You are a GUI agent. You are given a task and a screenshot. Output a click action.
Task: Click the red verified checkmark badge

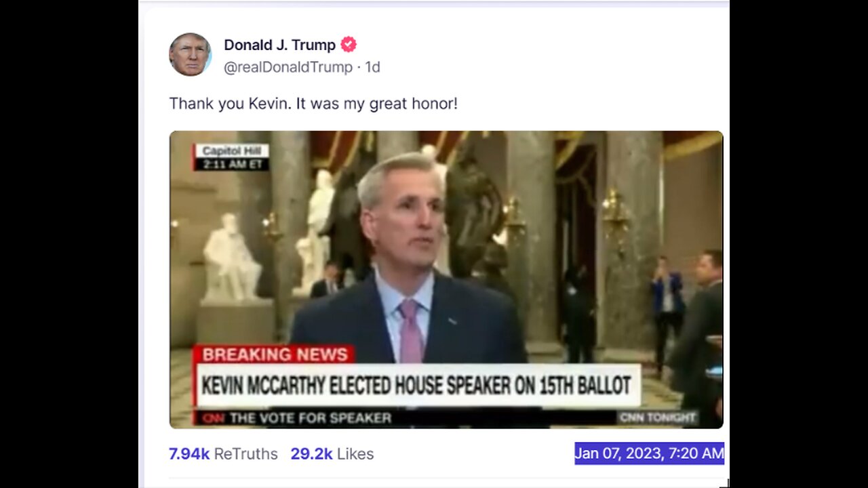tap(349, 45)
